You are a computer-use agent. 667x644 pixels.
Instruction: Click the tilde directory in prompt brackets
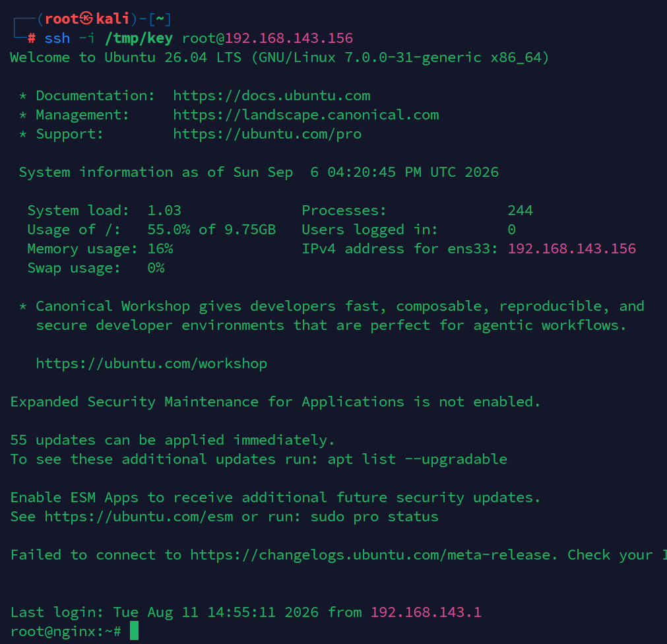[160, 19]
